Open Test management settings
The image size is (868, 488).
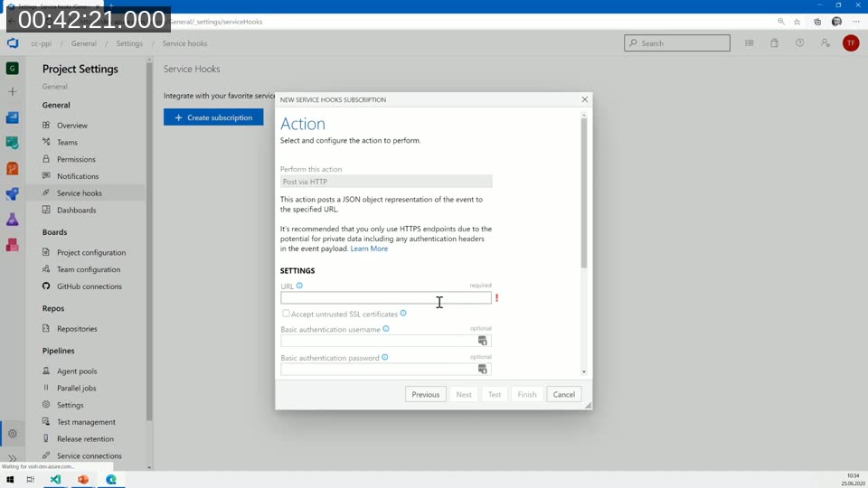pos(89,422)
